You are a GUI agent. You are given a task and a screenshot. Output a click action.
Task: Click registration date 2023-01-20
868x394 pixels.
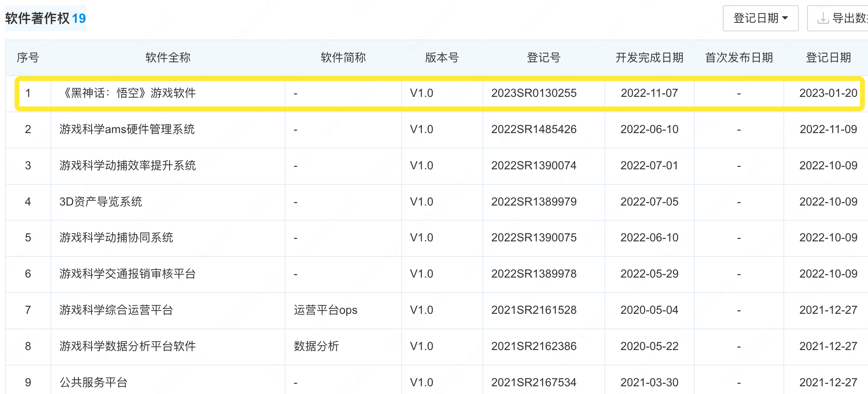829,93
